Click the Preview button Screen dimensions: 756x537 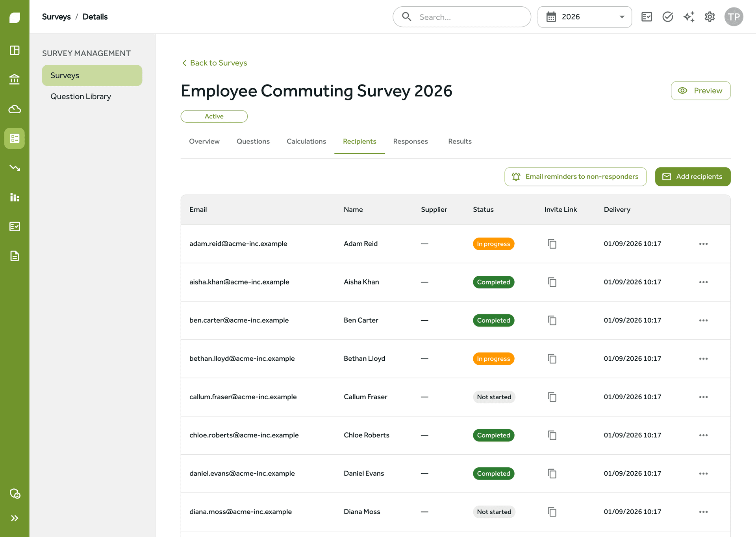click(x=700, y=91)
